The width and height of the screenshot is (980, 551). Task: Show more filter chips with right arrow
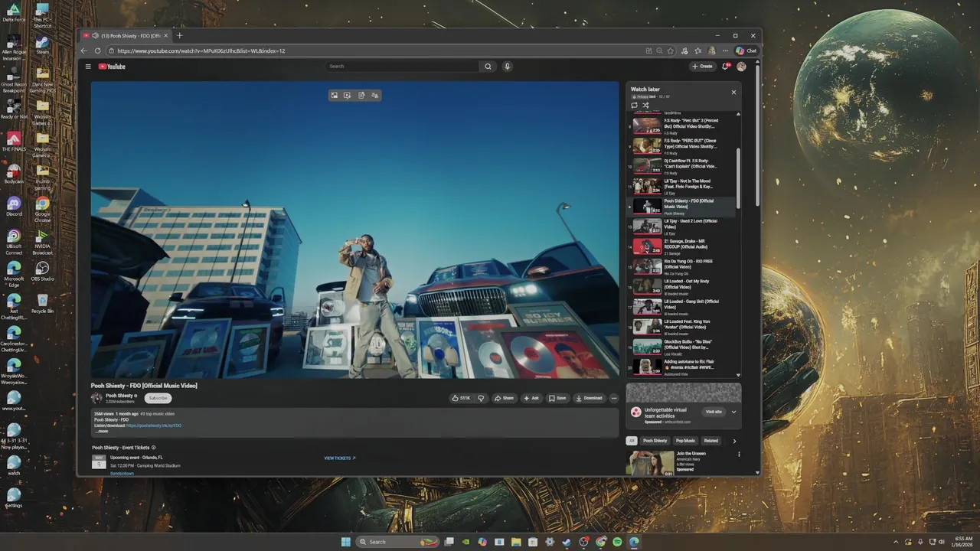pyautogui.click(x=734, y=441)
